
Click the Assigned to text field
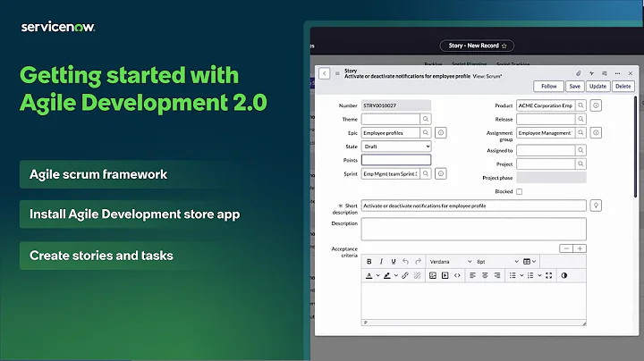(x=546, y=150)
